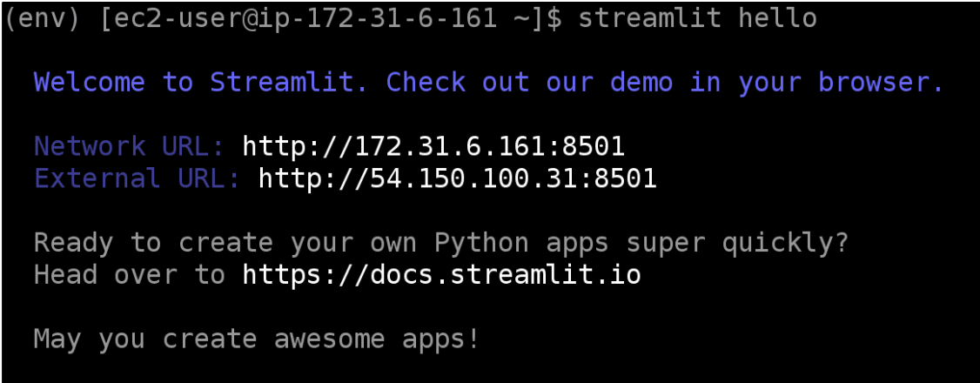The width and height of the screenshot is (980, 383).
Task: Click the '(env)' virtualenv prompt prefix
Action: [x=43, y=19]
